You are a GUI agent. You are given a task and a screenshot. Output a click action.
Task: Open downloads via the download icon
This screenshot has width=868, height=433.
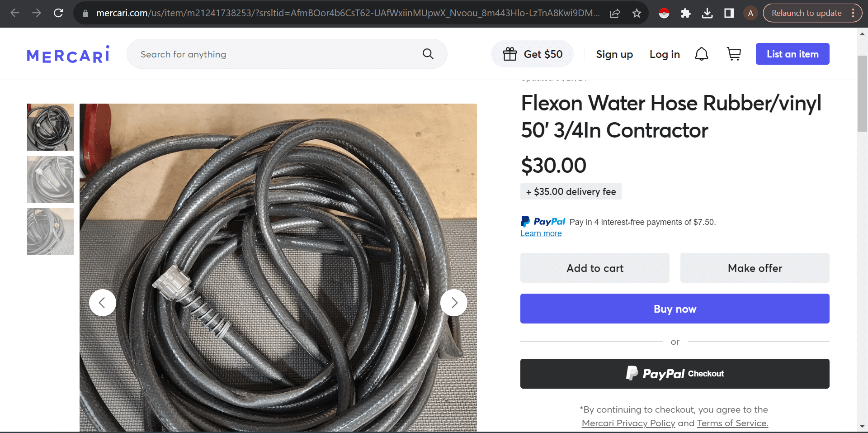(707, 13)
